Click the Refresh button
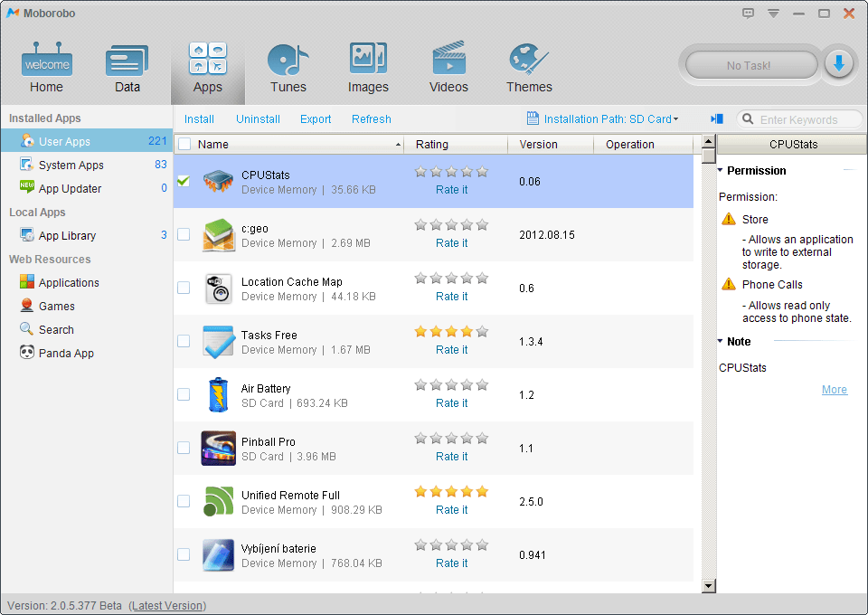Viewport: 868px width, 615px height. pos(372,119)
